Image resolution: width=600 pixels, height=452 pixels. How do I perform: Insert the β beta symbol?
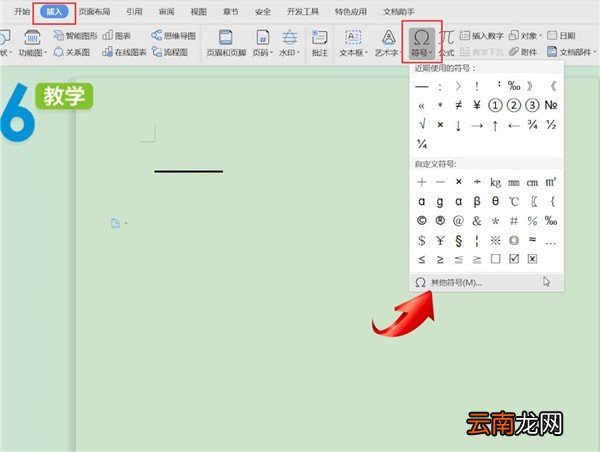477,201
